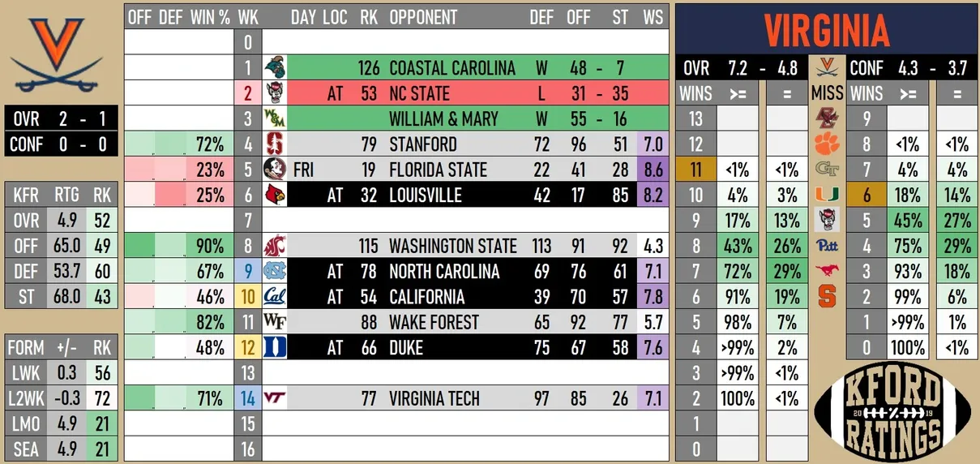Select the Wake Forest logo
The image size is (980, 464).
pyautogui.click(x=275, y=322)
